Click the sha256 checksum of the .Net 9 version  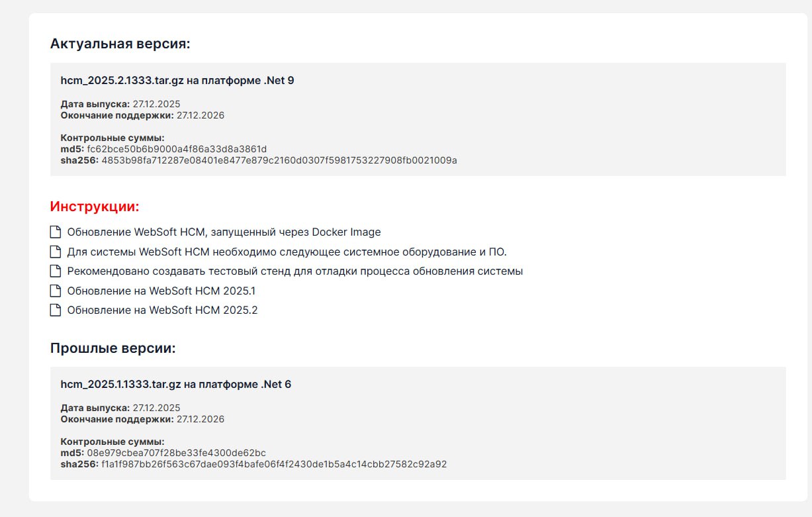tap(279, 160)
